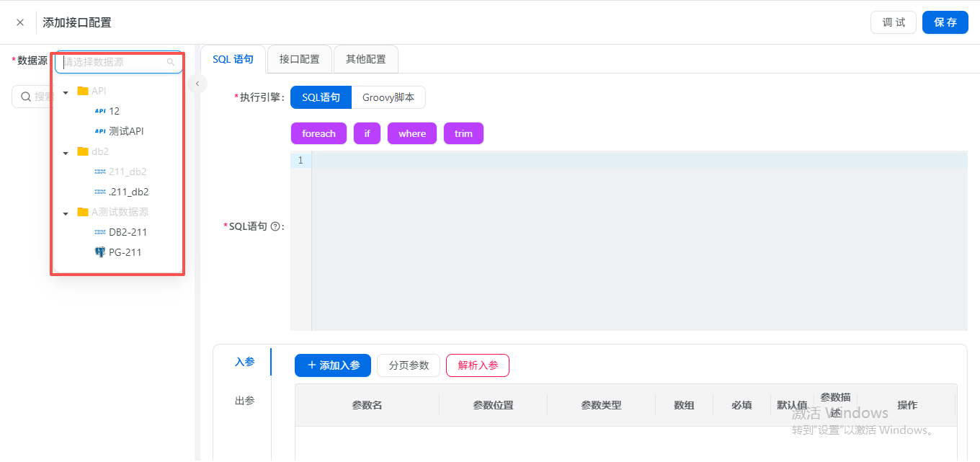Screen dimensions: 980x462
Task: Click the IBM icon beside .211_db2
Action: point(100,192)
